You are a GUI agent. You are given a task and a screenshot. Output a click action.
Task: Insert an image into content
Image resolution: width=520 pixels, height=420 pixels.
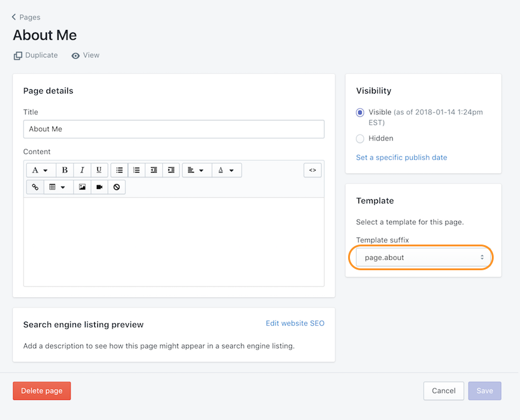[x=82, y=187]
